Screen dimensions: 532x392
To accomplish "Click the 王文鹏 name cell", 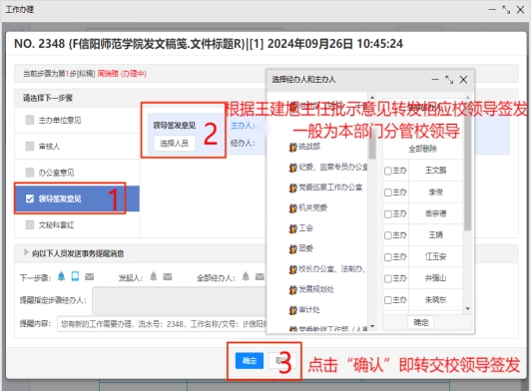I will pyautogui.click(x=435, y=171).
